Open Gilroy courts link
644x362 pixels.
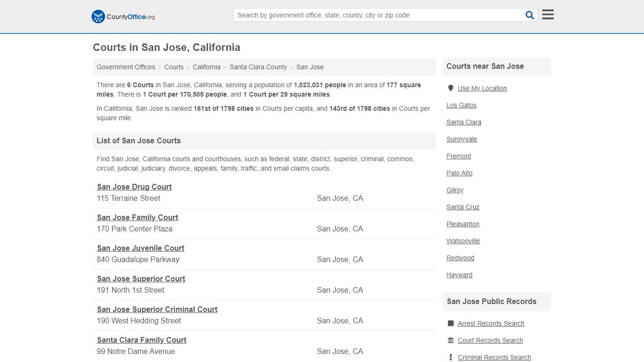[455, 190]
